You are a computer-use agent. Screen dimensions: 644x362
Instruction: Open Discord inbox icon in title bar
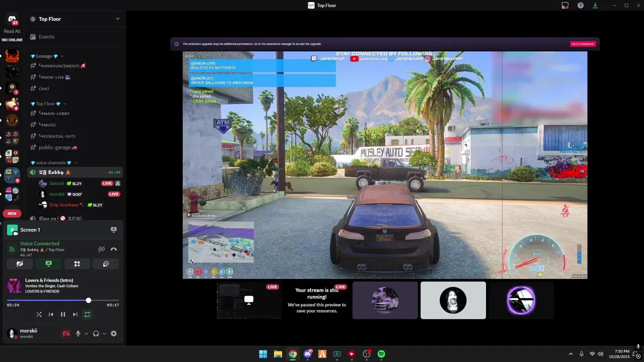[x=565, y=6]
